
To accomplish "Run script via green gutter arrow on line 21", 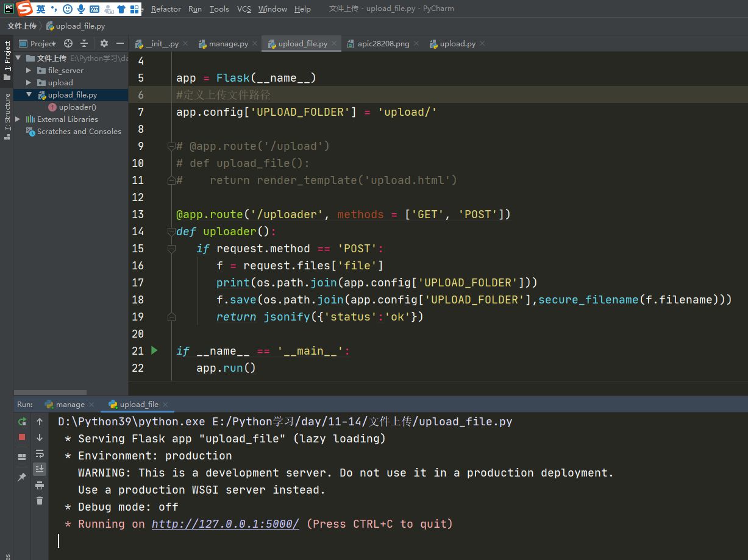I will pos(154,350).
